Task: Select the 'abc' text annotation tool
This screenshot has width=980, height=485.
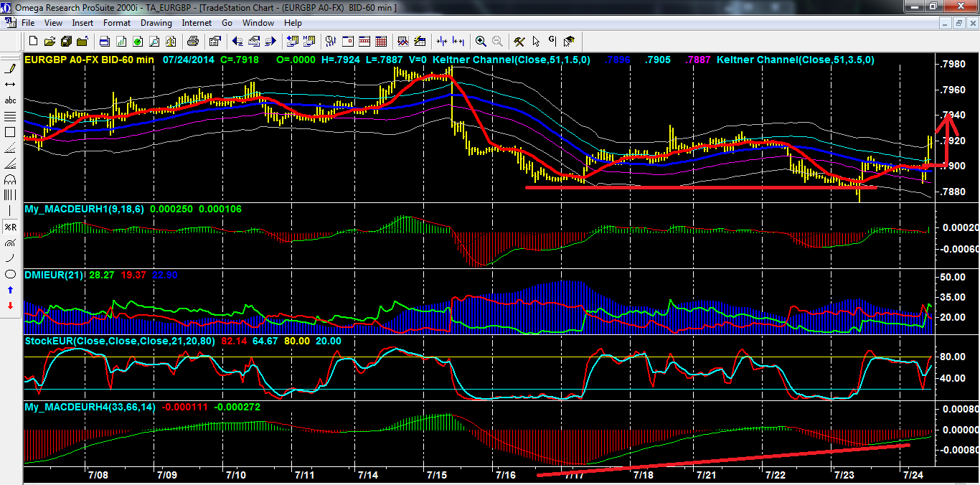Action: 10,100
